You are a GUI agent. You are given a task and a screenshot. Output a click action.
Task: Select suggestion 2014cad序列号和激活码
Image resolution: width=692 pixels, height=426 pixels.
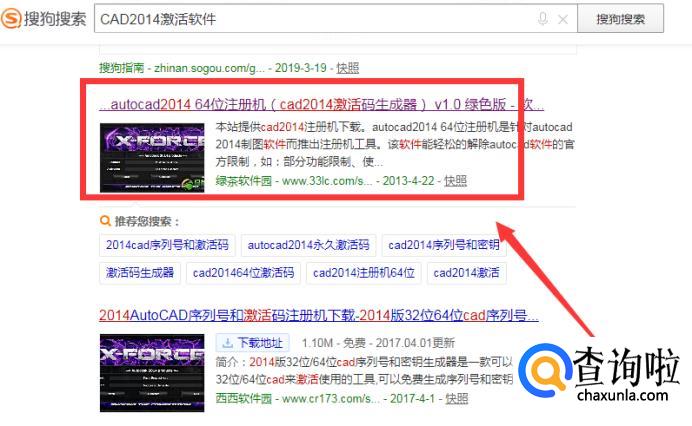point(167,245)
